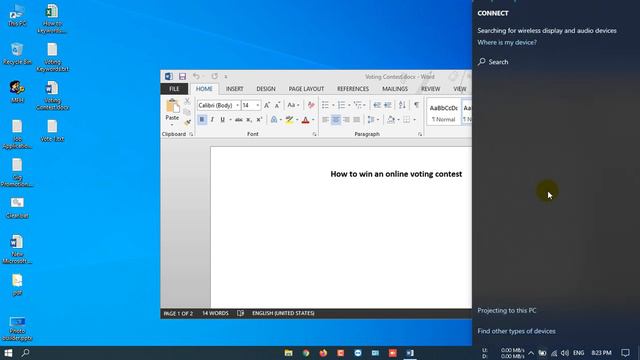Open the Shading paint bucket color
The height and width of the screenshot is (360, 640).
coord(391,120)
